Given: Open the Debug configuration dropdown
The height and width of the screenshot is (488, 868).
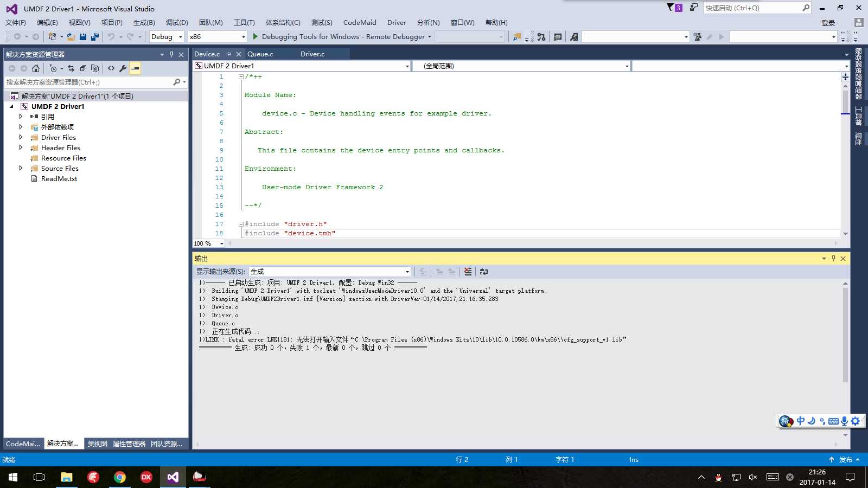Looking at the screenshot, I should 167,36.
